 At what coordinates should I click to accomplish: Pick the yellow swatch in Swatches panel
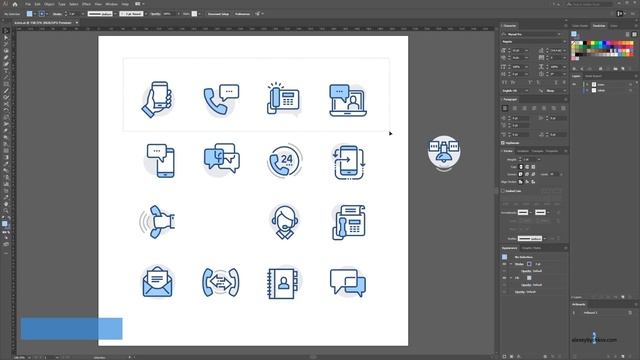point(594,43)
